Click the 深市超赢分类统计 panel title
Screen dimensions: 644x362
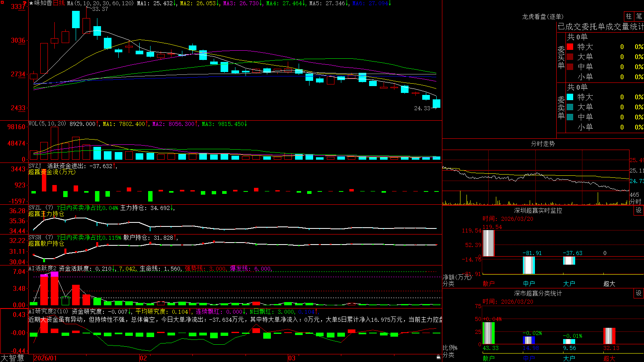[x=538, y=293]
